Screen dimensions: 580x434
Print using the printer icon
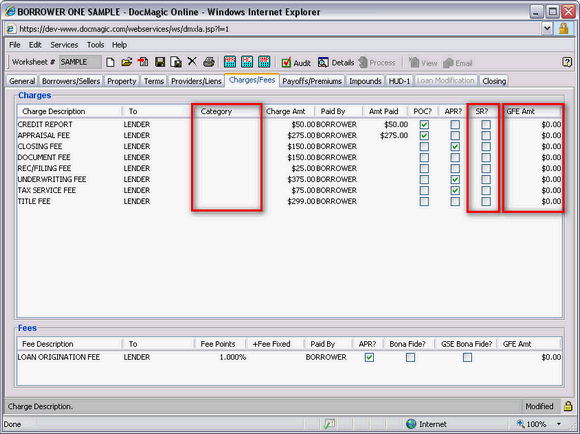(209, 62)
